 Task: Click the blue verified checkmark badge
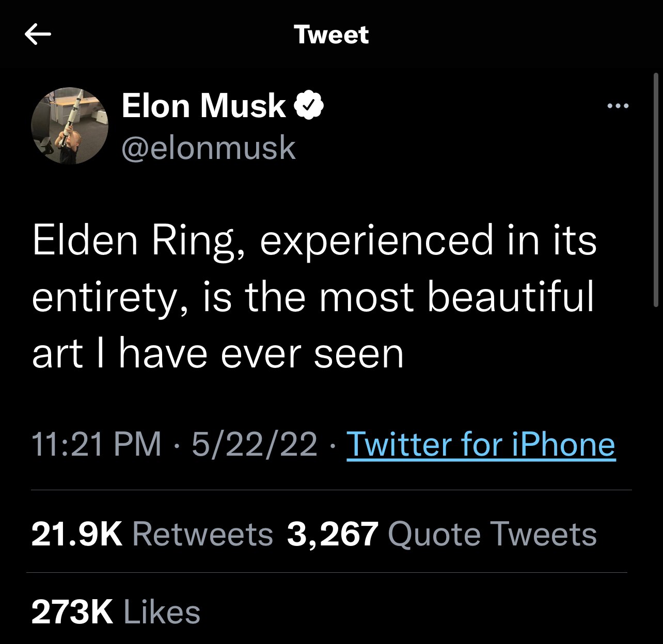point(308,105)
